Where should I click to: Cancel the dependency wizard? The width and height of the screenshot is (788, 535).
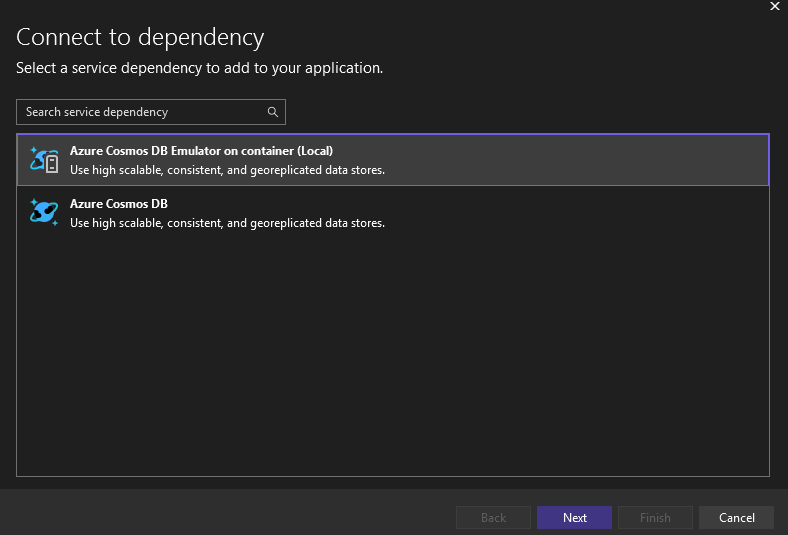736,517
